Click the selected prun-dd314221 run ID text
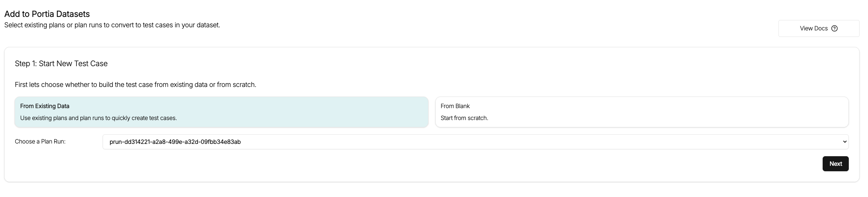 coord(175,142)
